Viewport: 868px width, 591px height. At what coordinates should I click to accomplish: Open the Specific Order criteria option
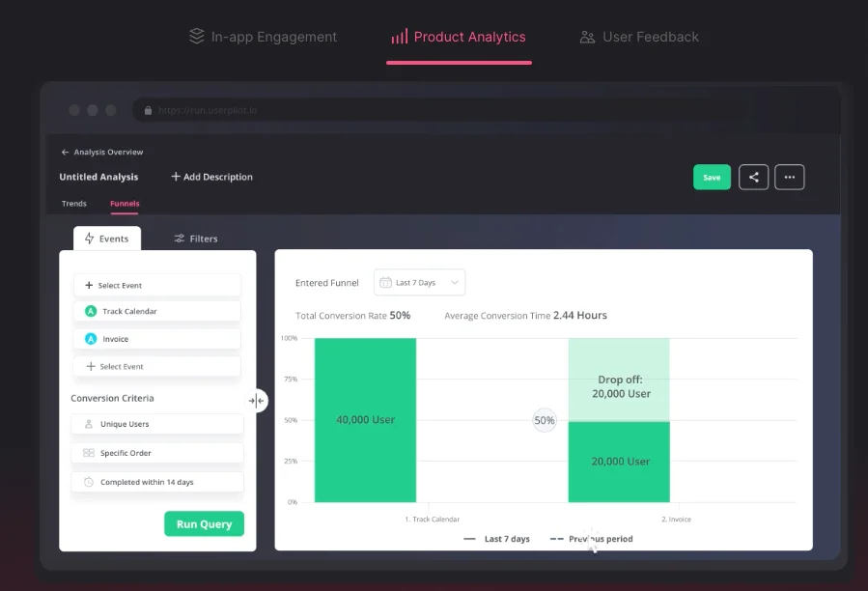point(157,453)
